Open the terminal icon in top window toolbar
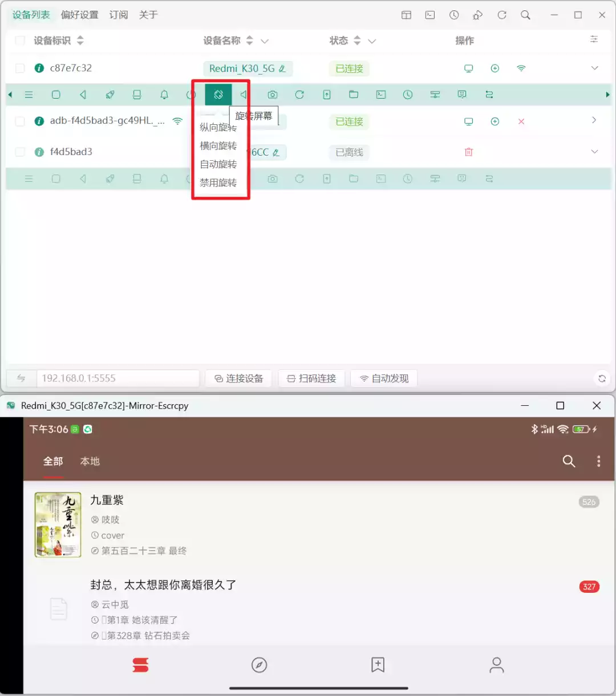This screenshot has height=696, width=616. point(430,15)
